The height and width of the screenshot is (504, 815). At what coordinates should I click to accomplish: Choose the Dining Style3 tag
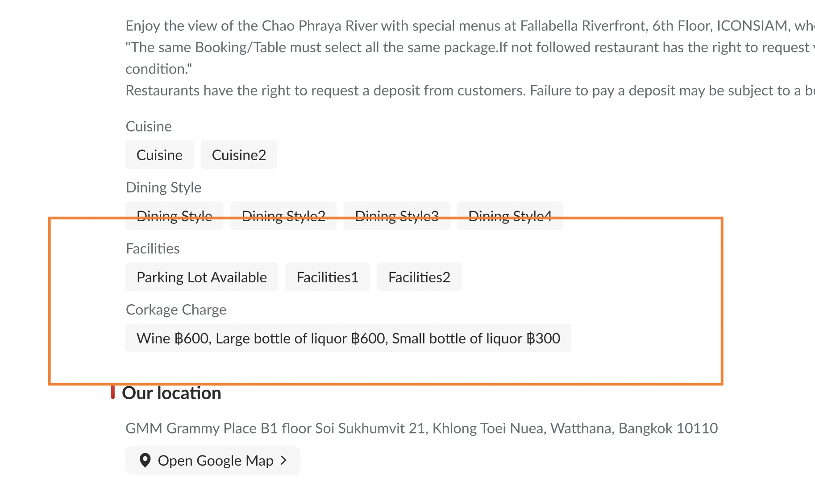397,216
